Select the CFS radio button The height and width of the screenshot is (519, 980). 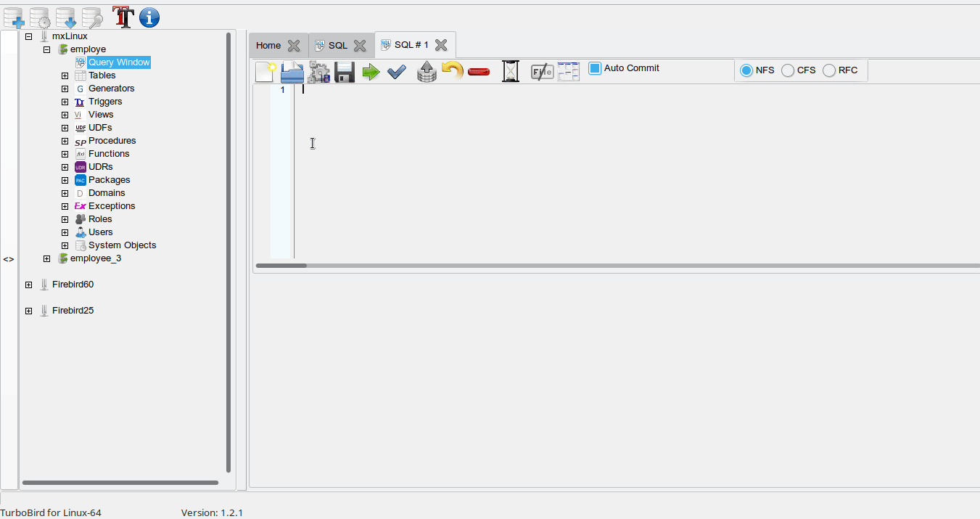click(788, 70)
